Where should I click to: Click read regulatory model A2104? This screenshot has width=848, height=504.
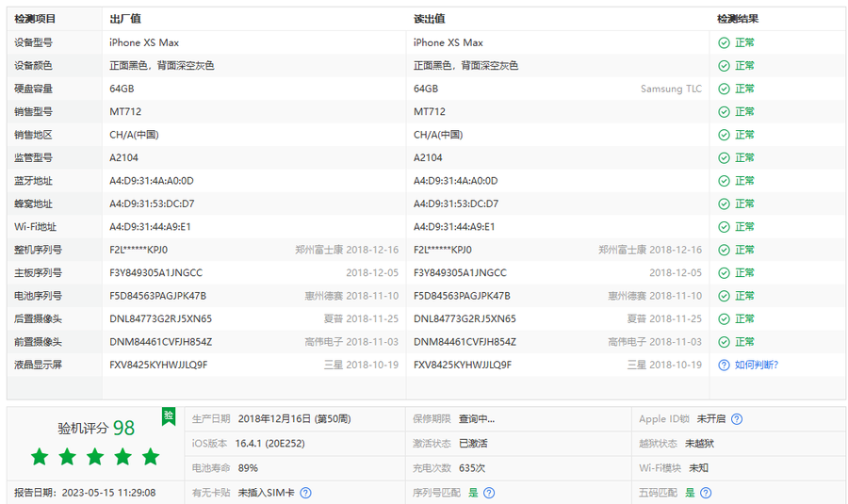[428, 158]
